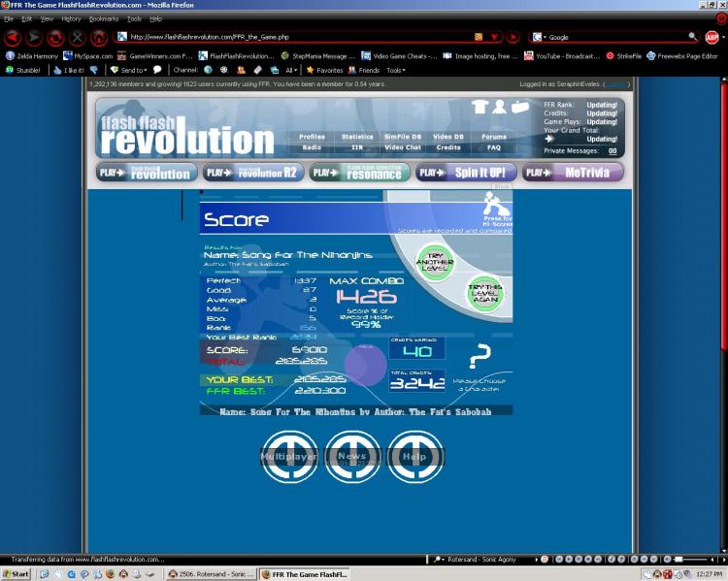The width and height of the screenshot is (728, 581).
Task: Click the Play Spin It UP! button
Action: point(466,173)
